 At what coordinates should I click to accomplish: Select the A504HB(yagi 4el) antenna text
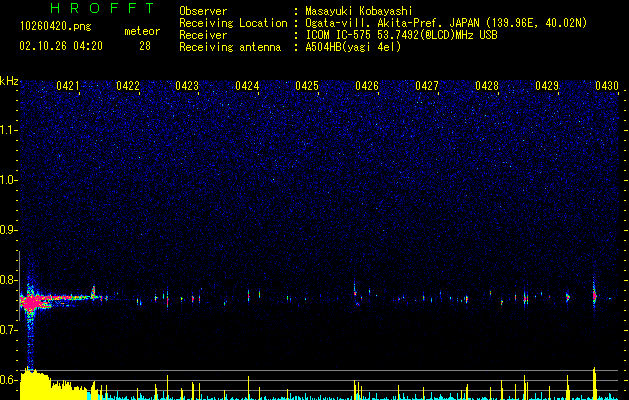[x=353, y=47]
